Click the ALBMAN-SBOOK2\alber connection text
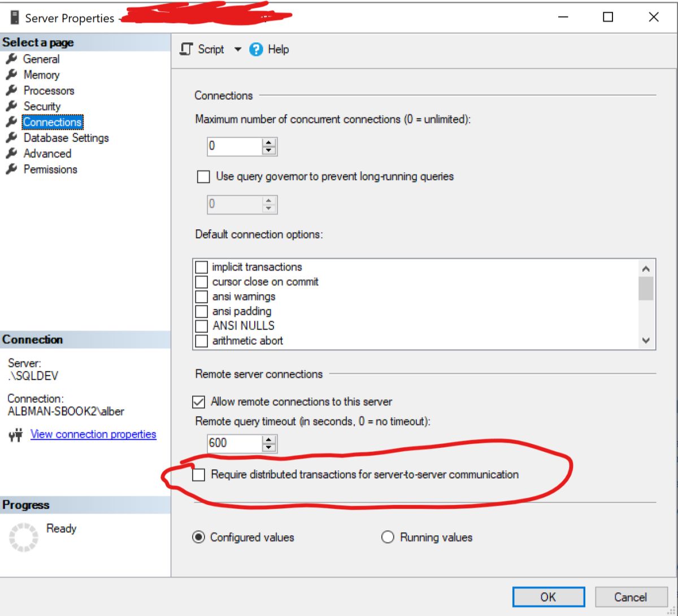Image resolution: width=678 pixels, height=616 pixels. [66, 411]
